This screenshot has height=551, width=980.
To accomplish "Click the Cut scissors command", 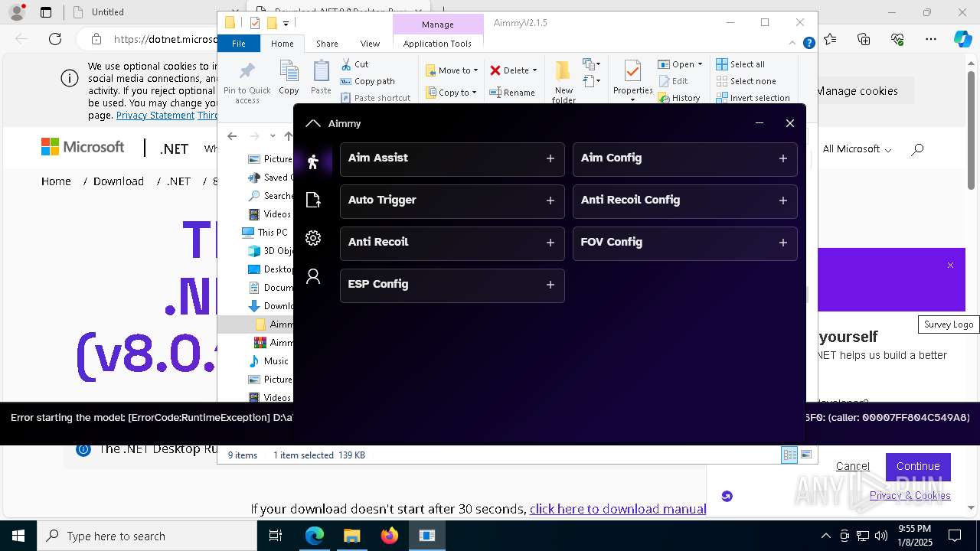I will point(354,64).
